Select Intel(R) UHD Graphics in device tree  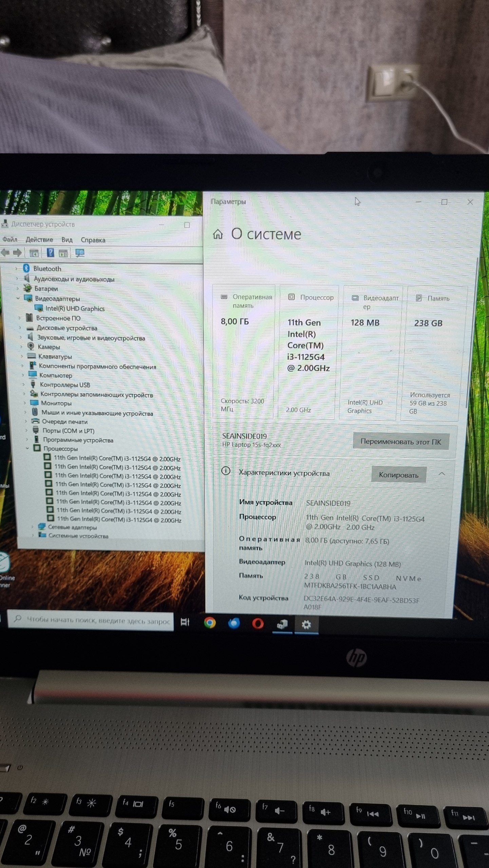pos(75,309)
